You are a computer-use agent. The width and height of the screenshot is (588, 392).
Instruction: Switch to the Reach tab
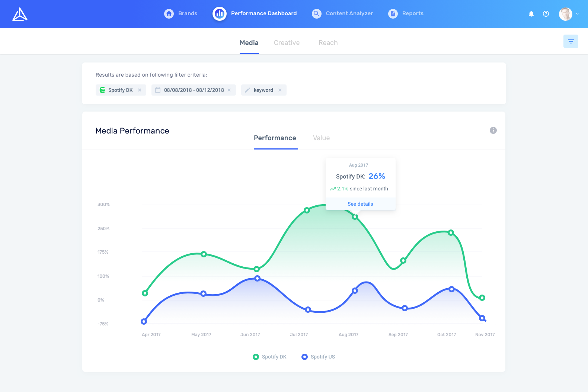[328, 43]
